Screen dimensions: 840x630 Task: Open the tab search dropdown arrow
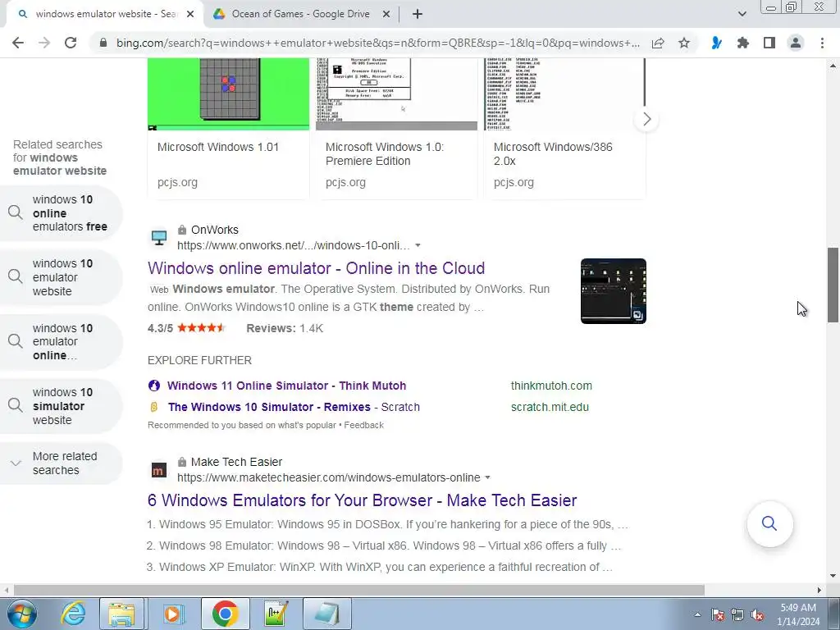tap(742, 15)
